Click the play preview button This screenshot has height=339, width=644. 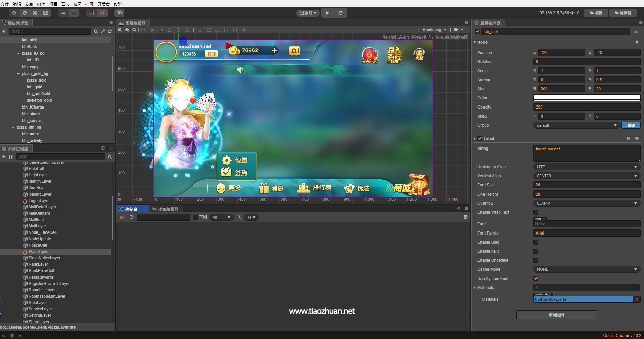point(327,13)
